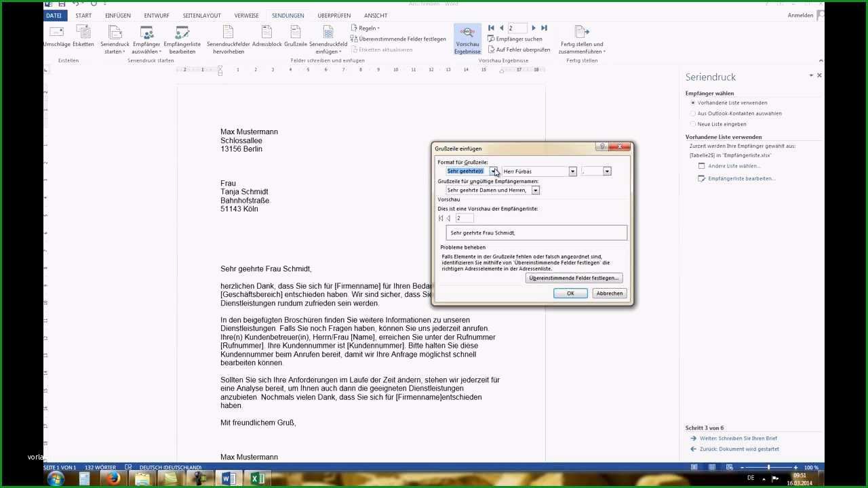
Task: Go back: Dokument wird gestartet
Action: (x=739, y=449)
